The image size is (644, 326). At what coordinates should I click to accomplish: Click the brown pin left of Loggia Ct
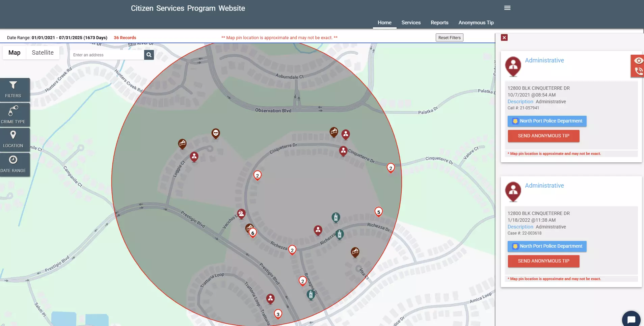point(182,144)
